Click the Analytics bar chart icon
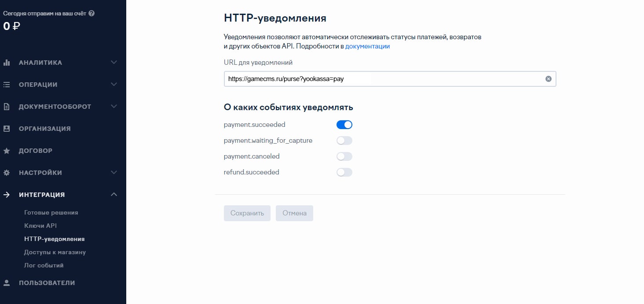 (x=7, y=63)
